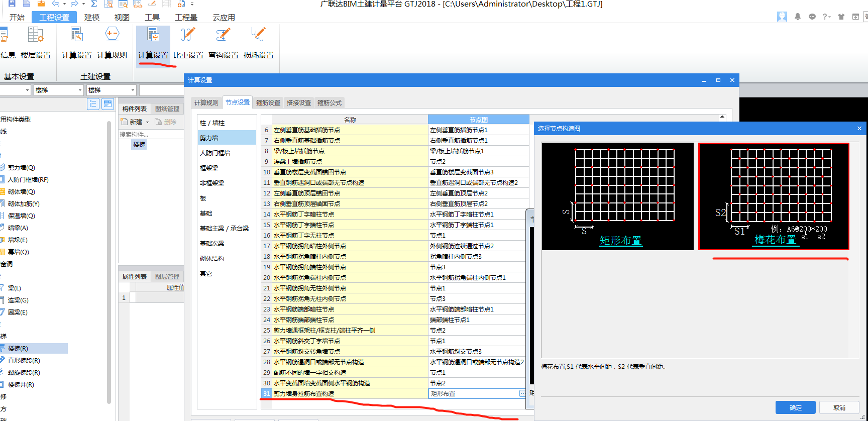Image resolution: width=868 pixels, height=421 pixels.
Task: Switch to 图层管理 tab beside 属性列表
Action: (167, 276)
